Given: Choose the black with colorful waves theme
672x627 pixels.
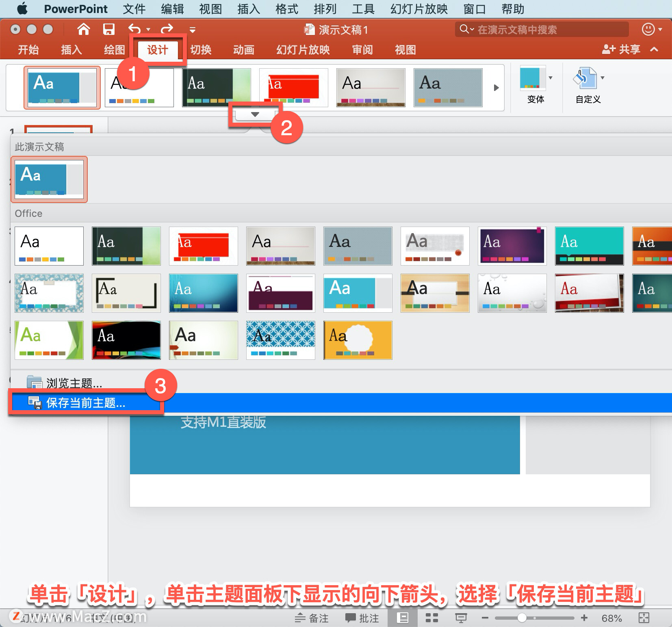Looking at the screenshot, I should 126,340.
